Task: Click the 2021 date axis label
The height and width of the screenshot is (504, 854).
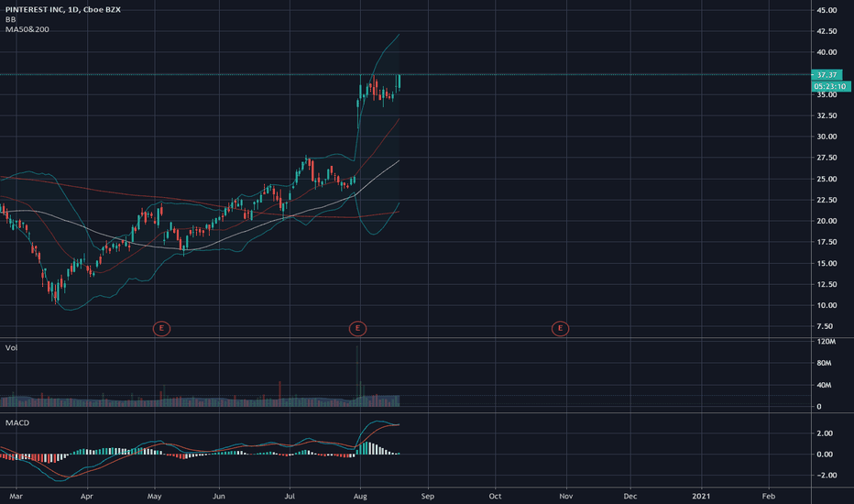Action: click(701, 497)
